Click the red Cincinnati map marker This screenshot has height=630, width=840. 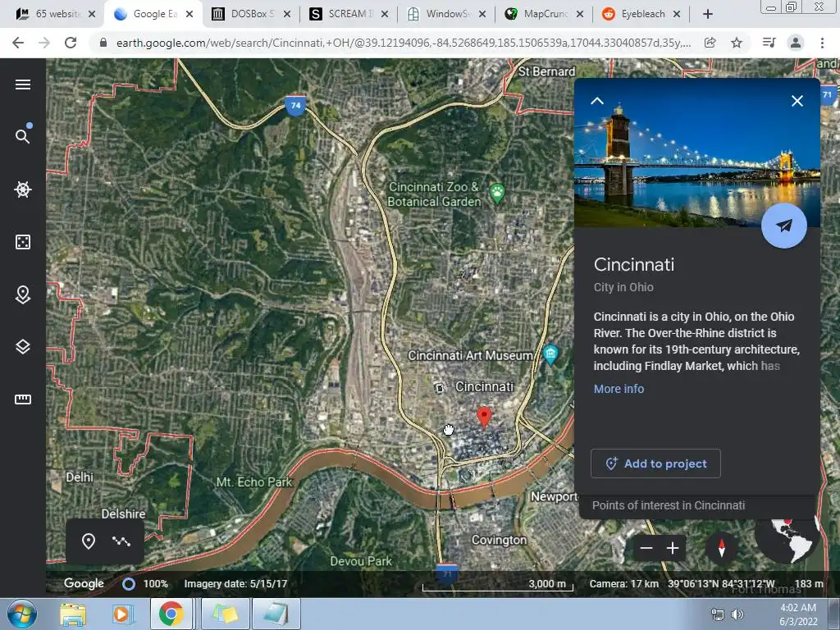coord(484,418)
